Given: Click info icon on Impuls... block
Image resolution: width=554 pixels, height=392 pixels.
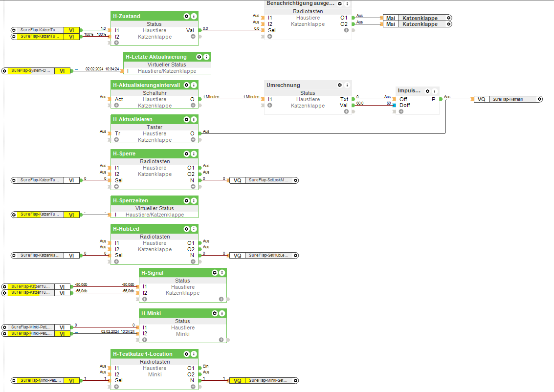Looking at the screenshot, I should point(435,91).
